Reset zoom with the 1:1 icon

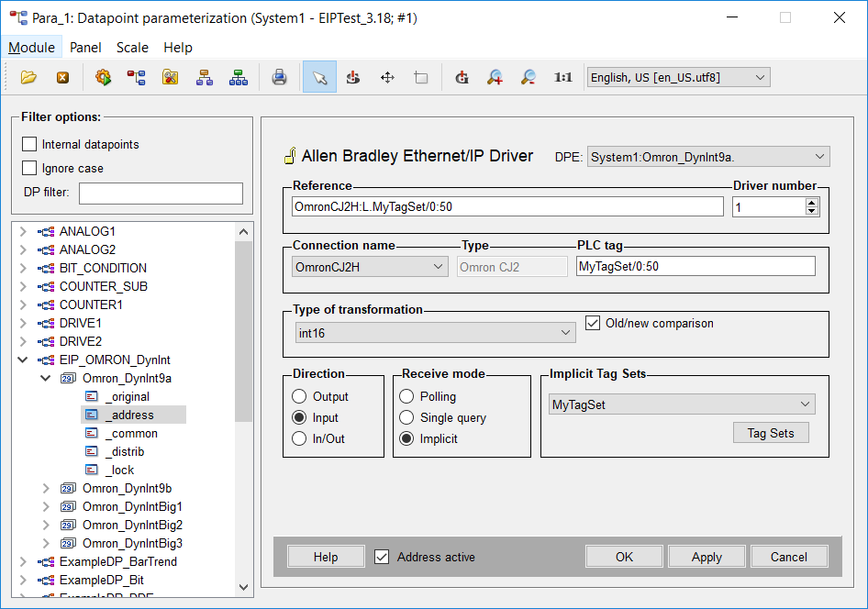pos(563,78)
